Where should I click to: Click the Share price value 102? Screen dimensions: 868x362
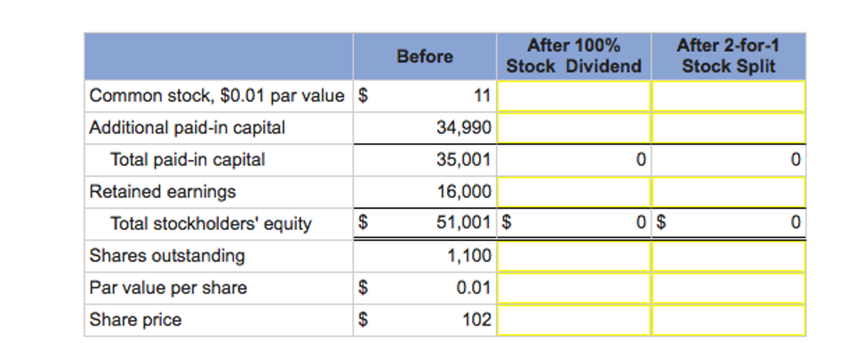[477, 320]
